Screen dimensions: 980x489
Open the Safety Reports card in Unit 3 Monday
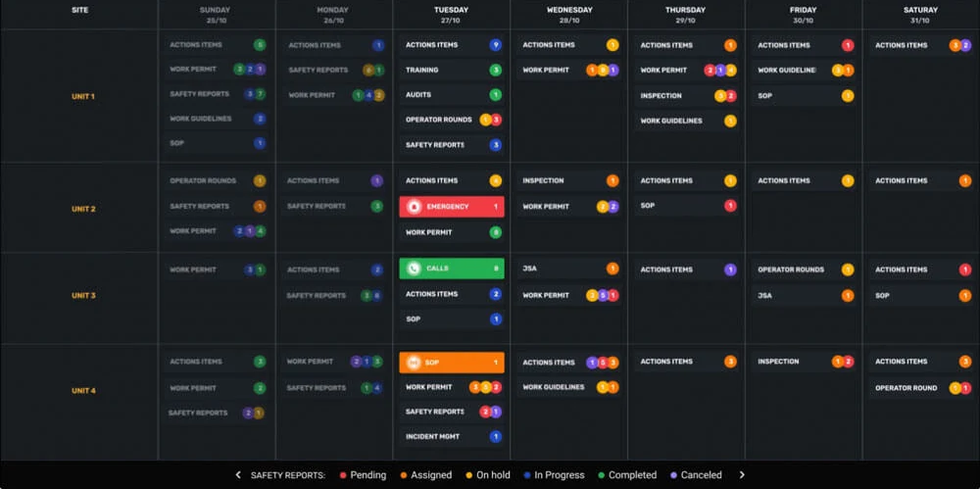(334, 295)
